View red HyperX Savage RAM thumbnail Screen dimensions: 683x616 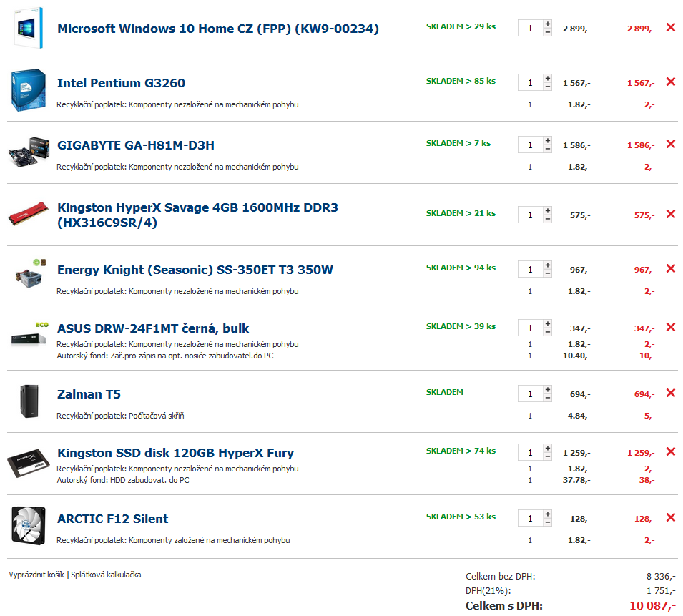coord(29,213)
